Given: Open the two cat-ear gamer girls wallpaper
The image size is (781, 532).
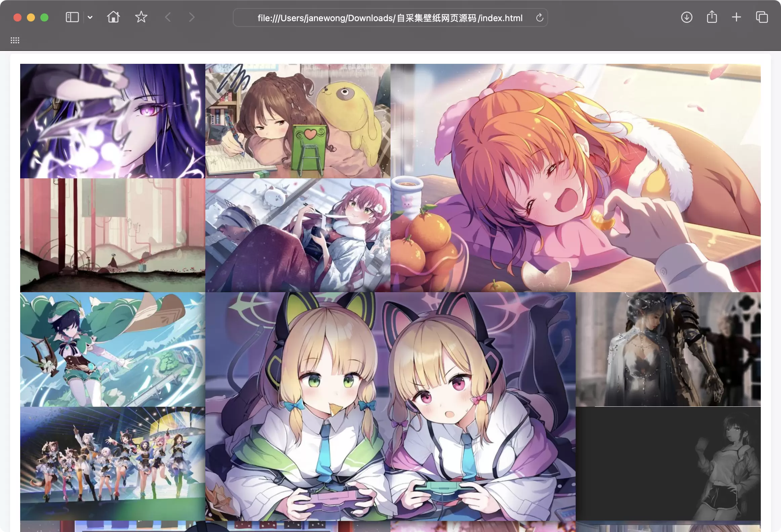Looking at the screenshot, I should point(390,406).
